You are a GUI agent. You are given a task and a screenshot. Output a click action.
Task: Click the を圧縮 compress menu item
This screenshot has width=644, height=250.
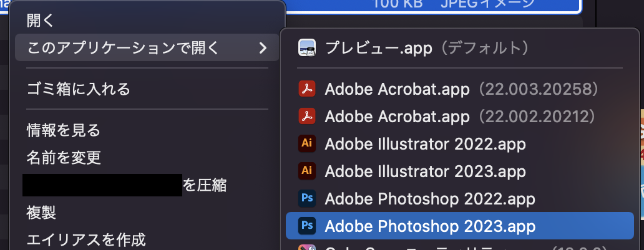[204, 185]
